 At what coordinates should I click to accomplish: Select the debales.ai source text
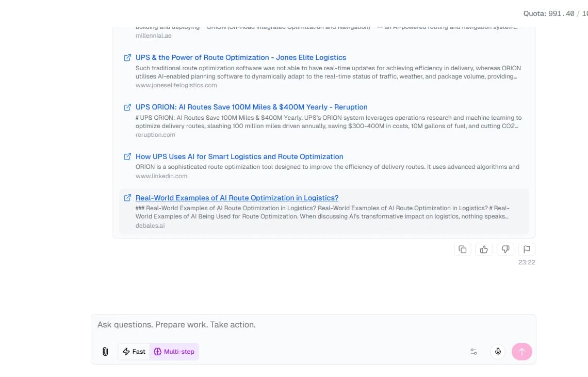pyautogui.click(x=150, y=226)
